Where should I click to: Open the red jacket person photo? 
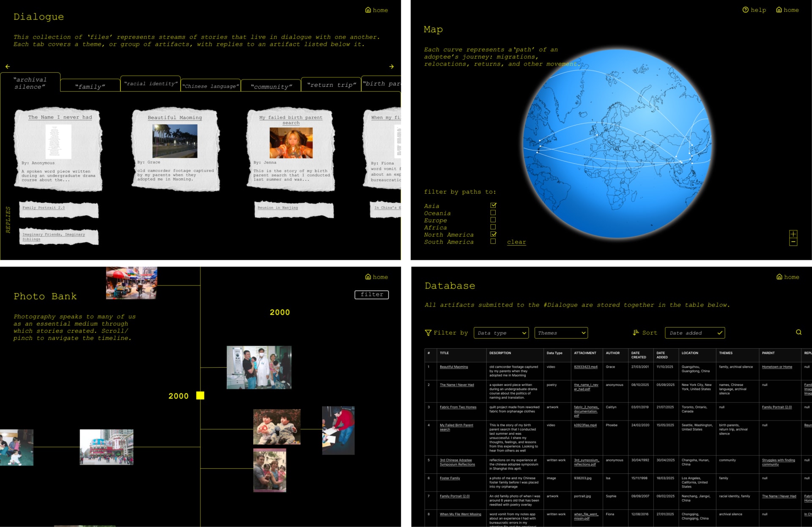(338, 431)
